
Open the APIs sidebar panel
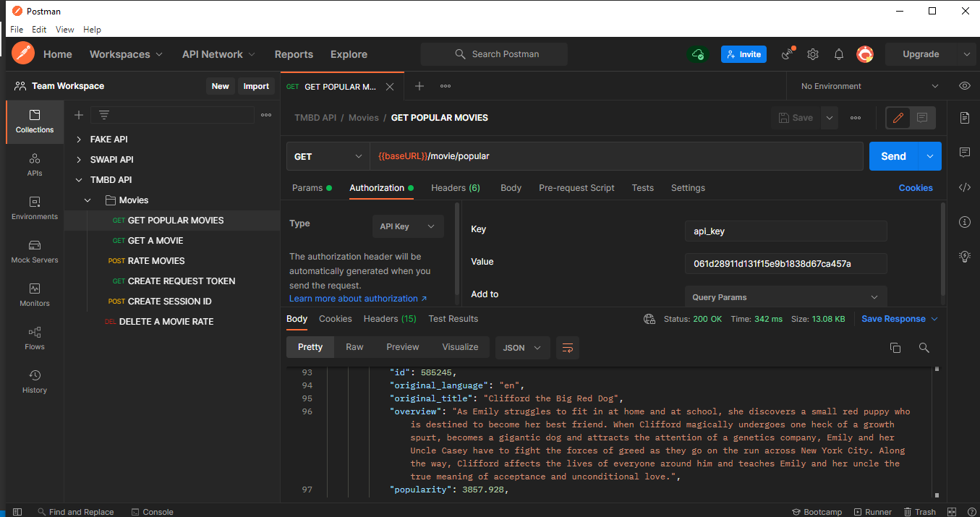[x=35, y=165]
